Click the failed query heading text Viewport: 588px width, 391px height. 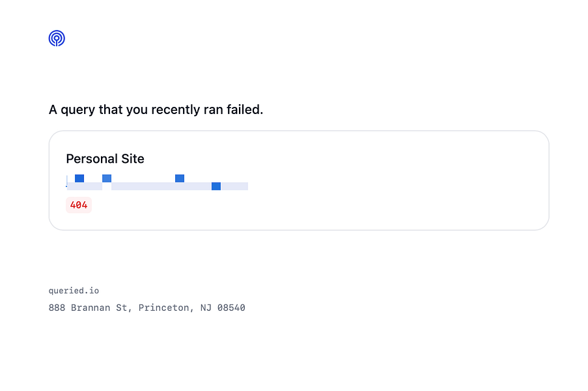point(156,109)
